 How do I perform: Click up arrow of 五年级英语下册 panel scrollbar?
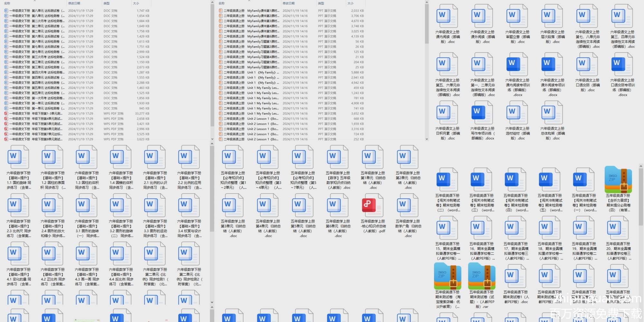(641, 166)
